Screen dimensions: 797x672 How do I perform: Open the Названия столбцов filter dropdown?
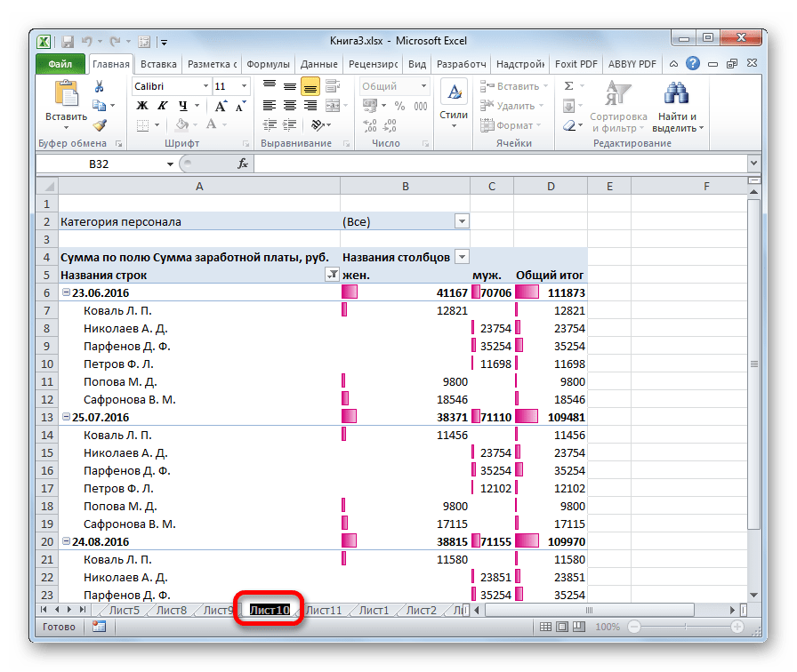point(461,257)
